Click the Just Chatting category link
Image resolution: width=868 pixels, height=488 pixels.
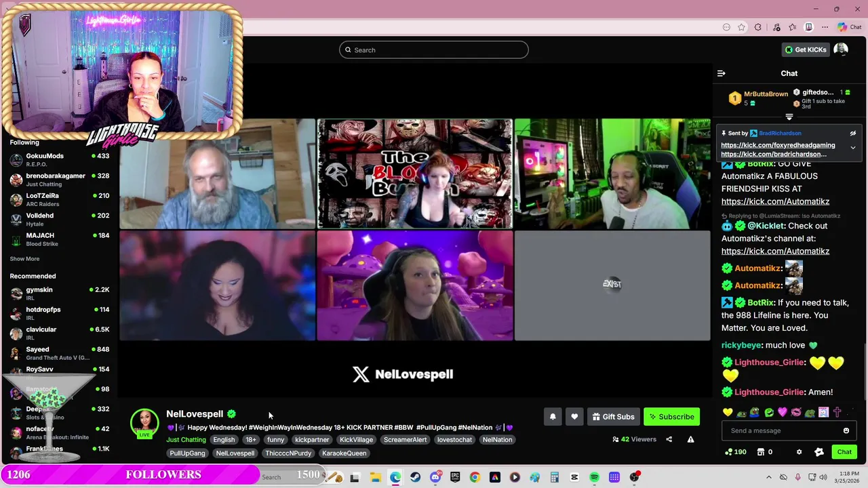tap(186, 440)
